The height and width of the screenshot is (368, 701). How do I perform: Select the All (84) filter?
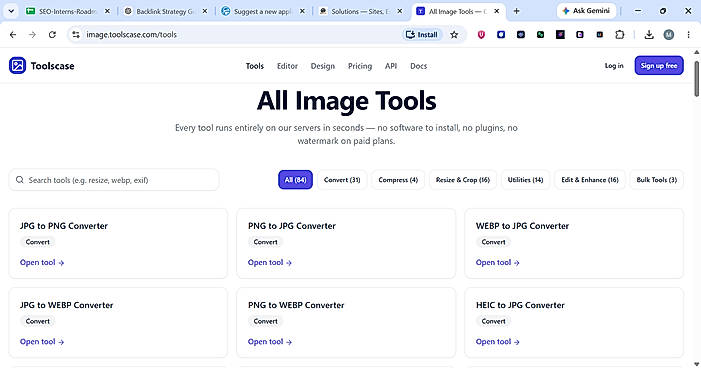pyautogui.click(x=296, y=180)
